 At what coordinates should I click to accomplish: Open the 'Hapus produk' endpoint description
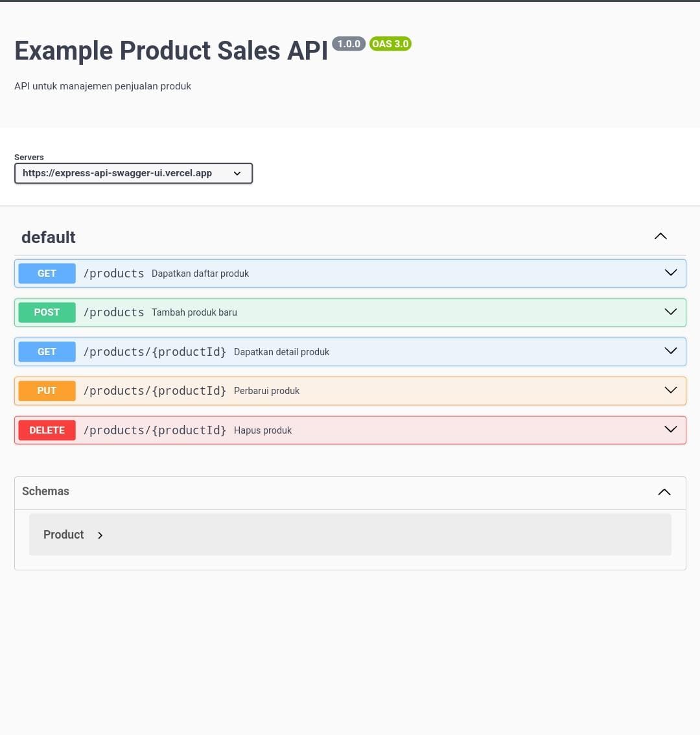(262, 430)
